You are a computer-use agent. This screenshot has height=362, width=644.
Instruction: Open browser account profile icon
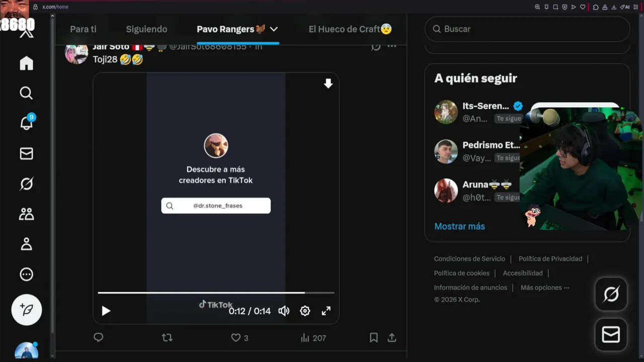click(x=605, y=7)
